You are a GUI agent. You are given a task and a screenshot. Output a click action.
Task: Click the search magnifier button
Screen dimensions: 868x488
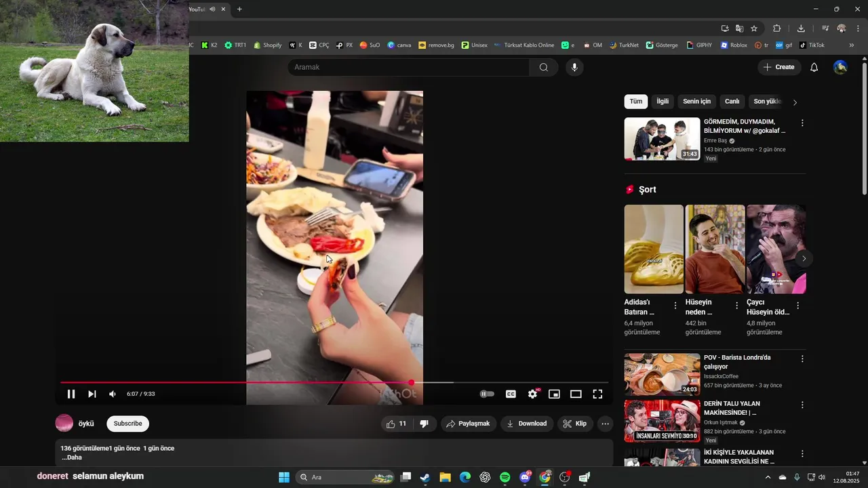tap(544, 67)
